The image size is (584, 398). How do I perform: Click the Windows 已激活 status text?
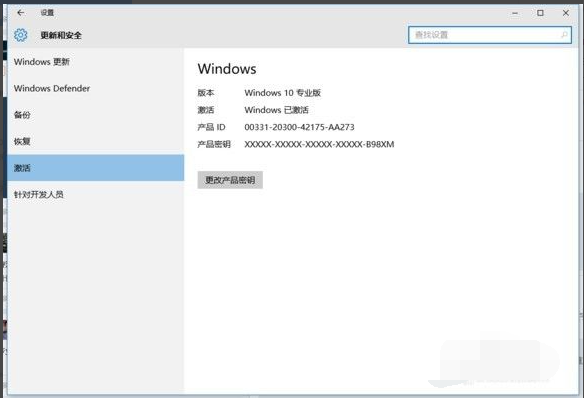pyautogui.click(x=276, y=110)
